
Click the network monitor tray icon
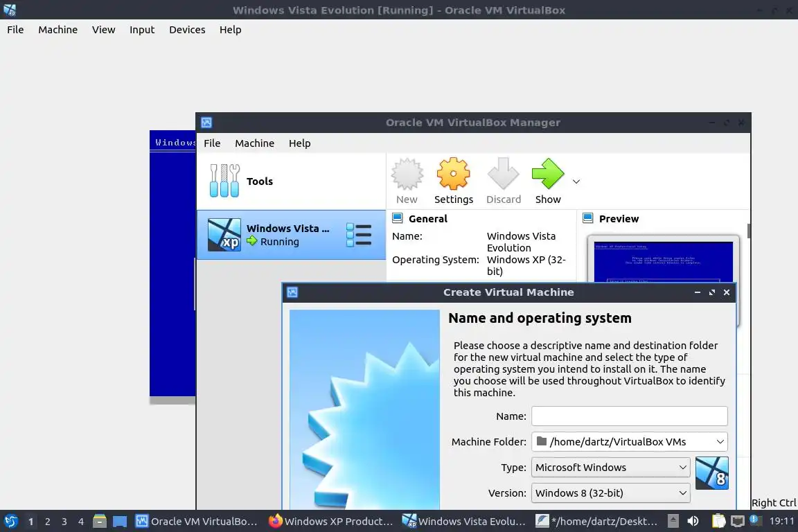[x=738, y=522]
